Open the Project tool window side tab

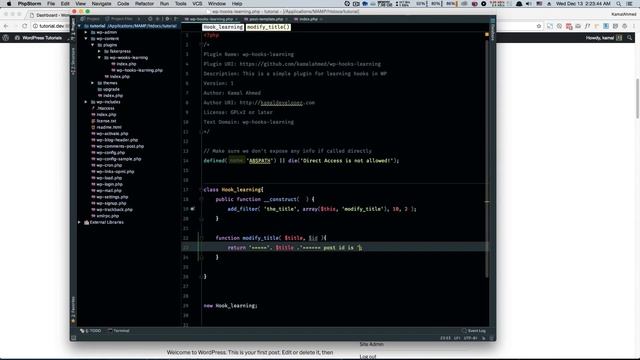(73, 28)
